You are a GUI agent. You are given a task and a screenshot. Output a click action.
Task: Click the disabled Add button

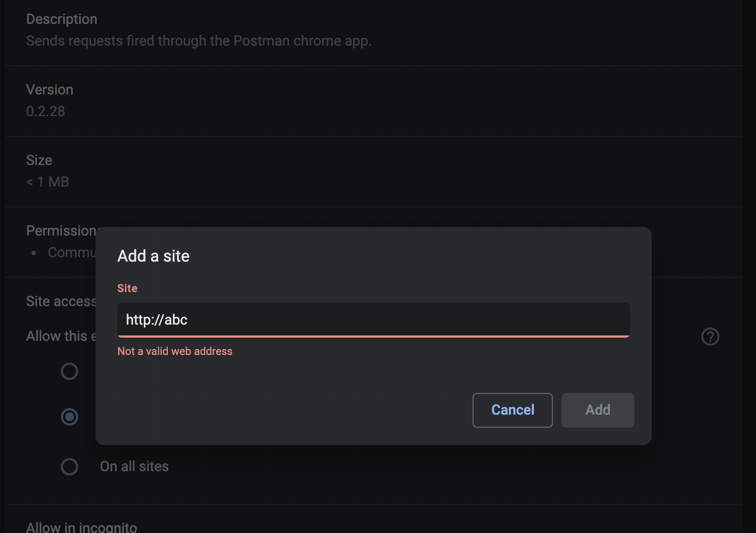click(597, 410)
